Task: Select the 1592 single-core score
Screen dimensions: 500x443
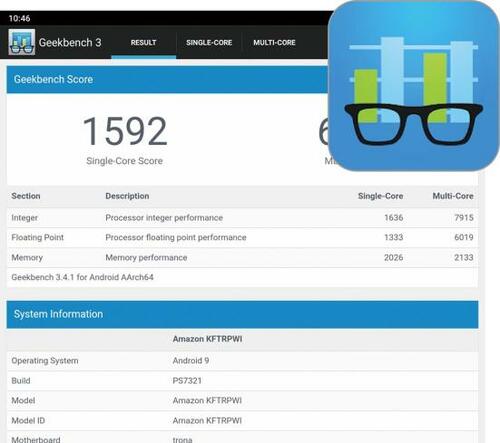Action: tap(125, 131)
